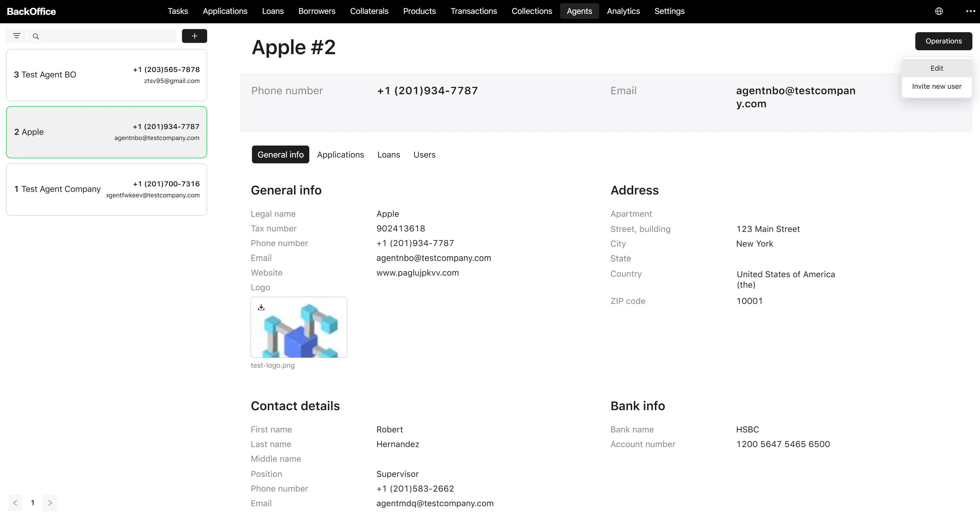Select Invite new user option

[937, 86]
